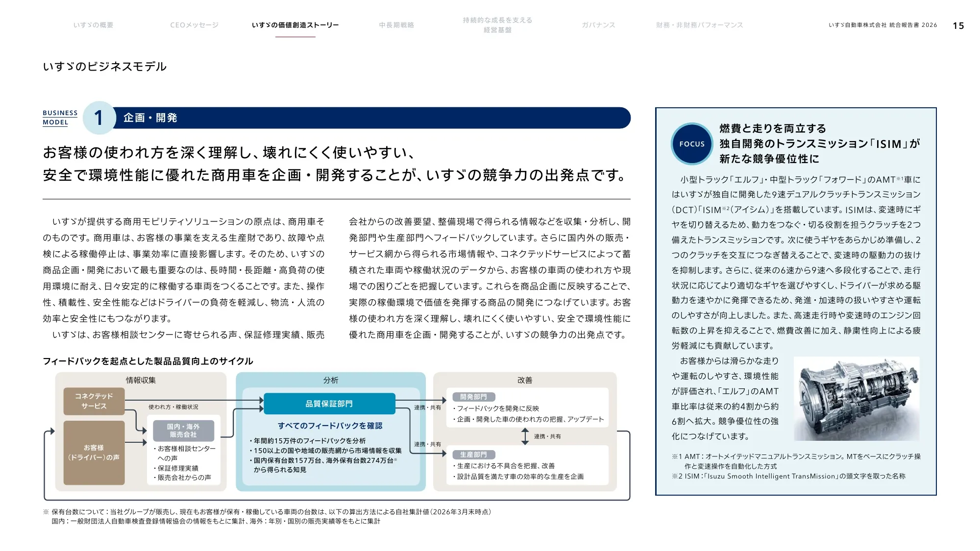Click page number 15
Viewport: 980px width, 551px height.
[958, 25]
